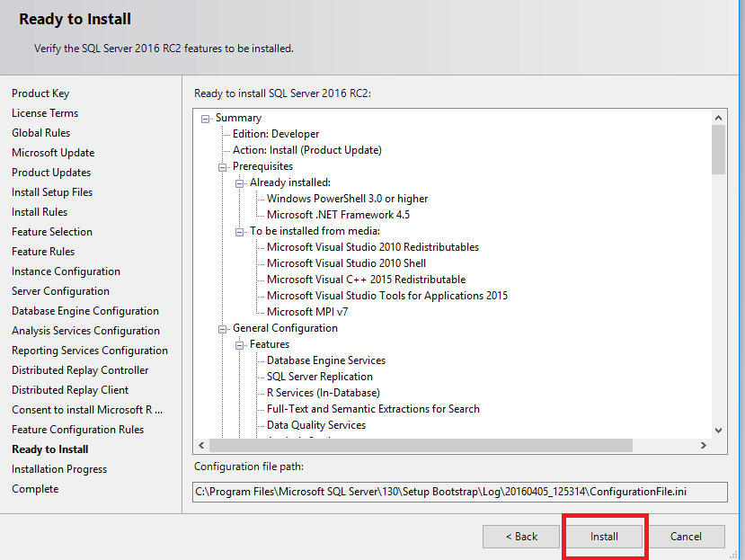Open the Product Key step
The image size is (745, 560).
[x=40, y=93]
